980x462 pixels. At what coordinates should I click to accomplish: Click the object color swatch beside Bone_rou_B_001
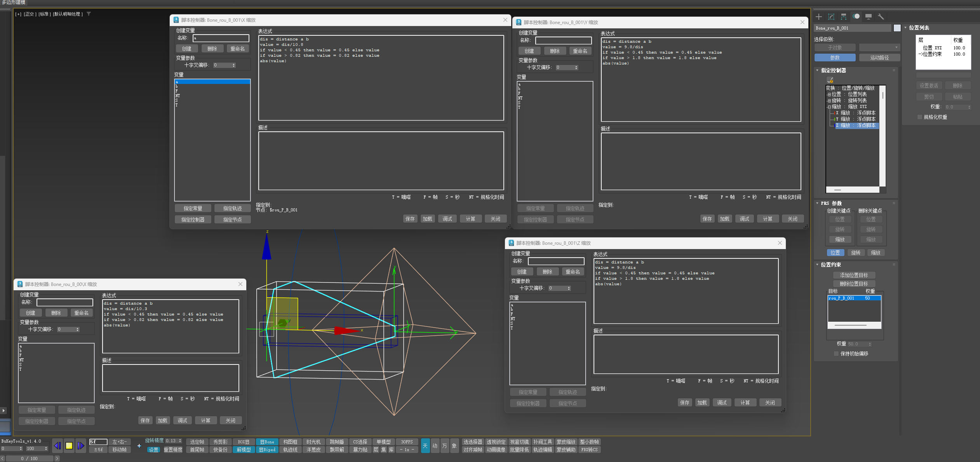pyautogui.click(x=897, y=28)
